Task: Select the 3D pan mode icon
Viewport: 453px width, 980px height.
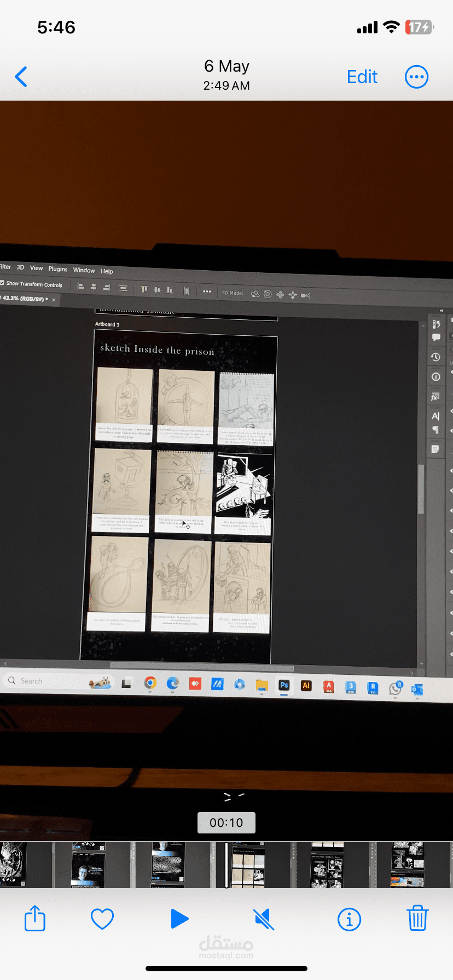Action: pyautogui.click(x=280, y=295)
